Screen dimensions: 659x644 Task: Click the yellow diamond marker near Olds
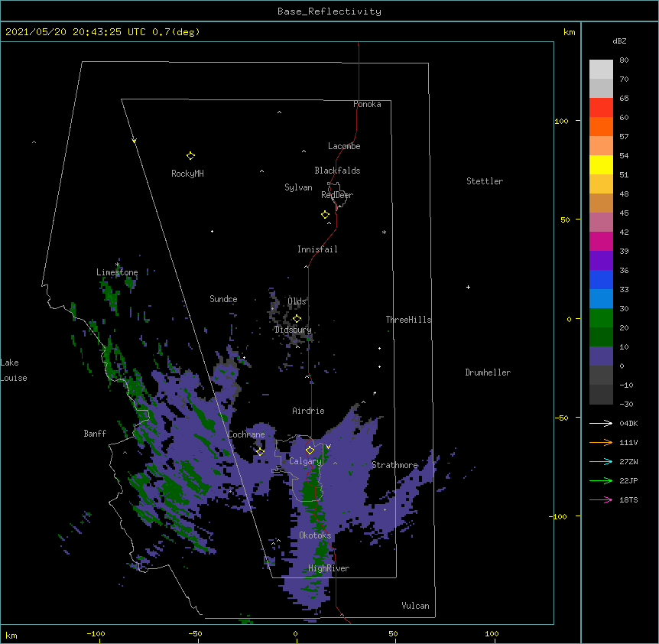click(x=297, y=319)
